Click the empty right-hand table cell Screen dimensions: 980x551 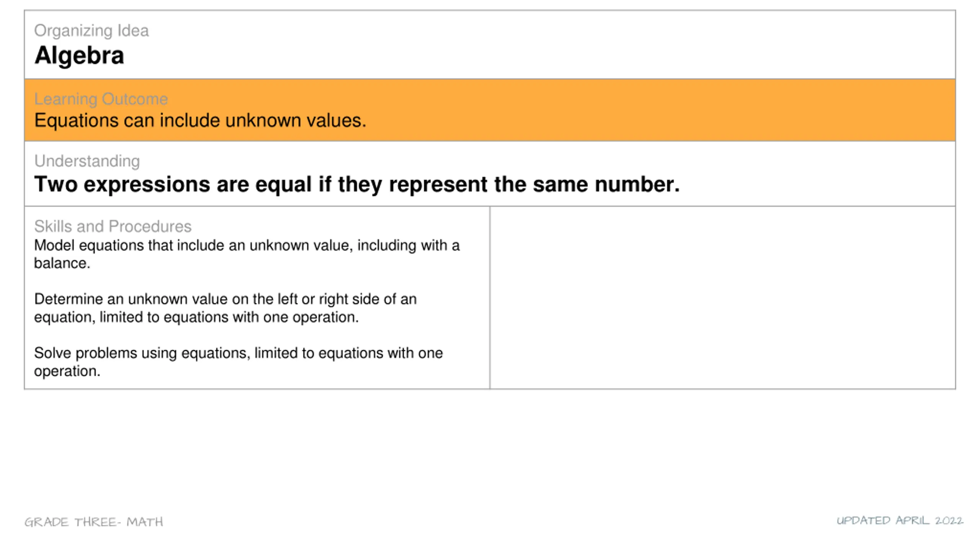pyautogui.click(x=723, y=298)
